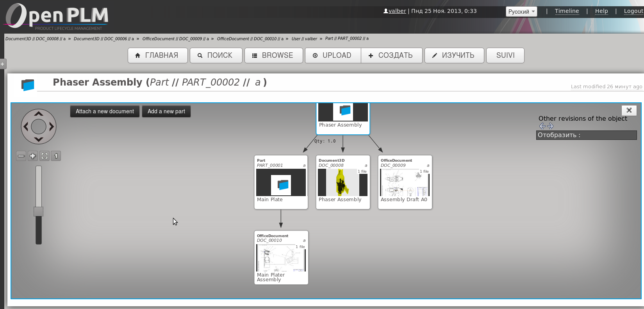This screenshot has height=309, width=644.
Task: Click Add a new part button
Action: 166,111
